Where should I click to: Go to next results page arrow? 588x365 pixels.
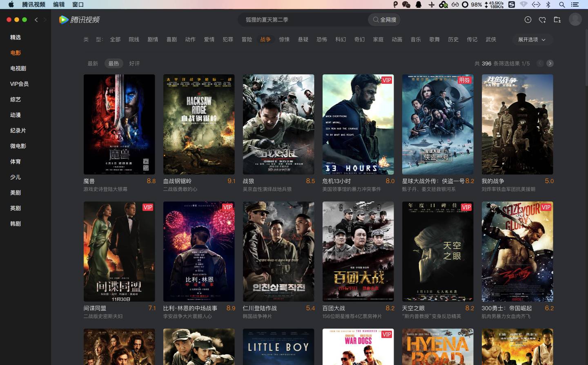click(550, 63)
